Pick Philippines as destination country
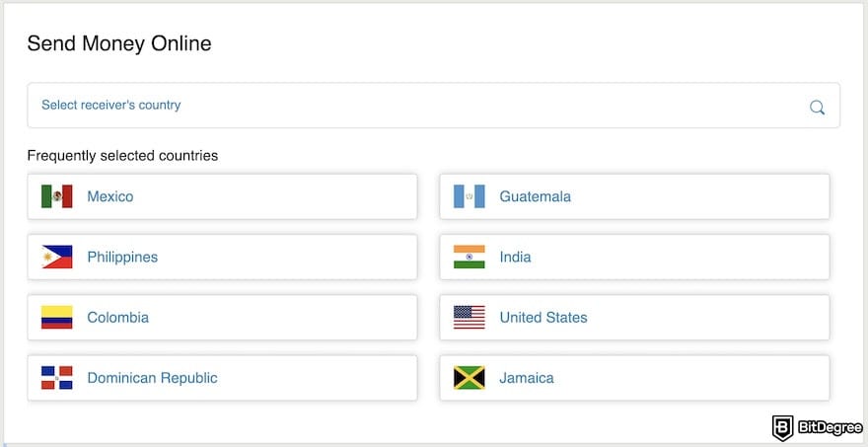The height and width of the screenshot is (447, 868). pyautogui.click(x=122, y=257)
